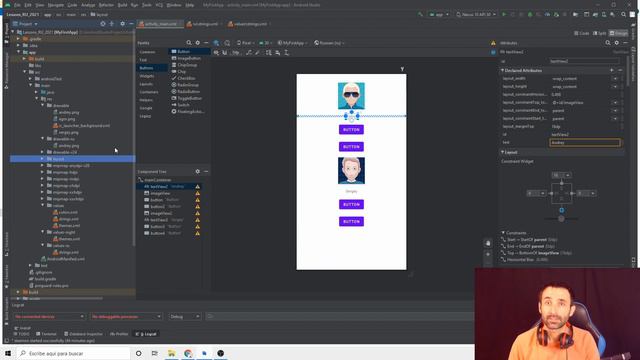
Task: Select design surface layers icon
Action: coord(216,42)
